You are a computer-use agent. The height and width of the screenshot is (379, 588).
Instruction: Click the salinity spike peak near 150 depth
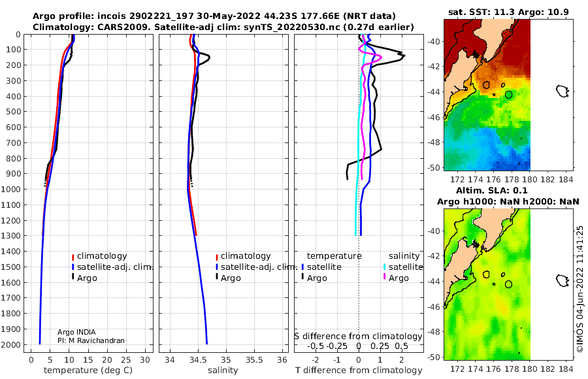(x=208, y=58)
